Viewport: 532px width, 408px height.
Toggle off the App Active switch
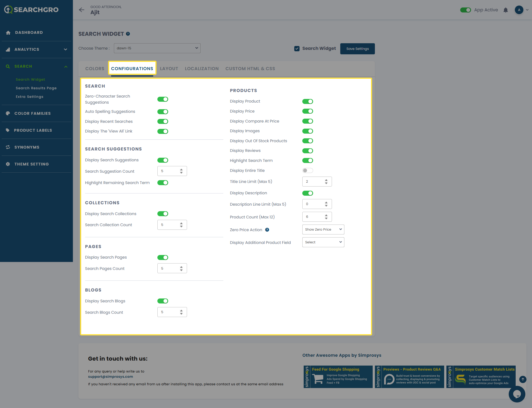coord(465,10)
